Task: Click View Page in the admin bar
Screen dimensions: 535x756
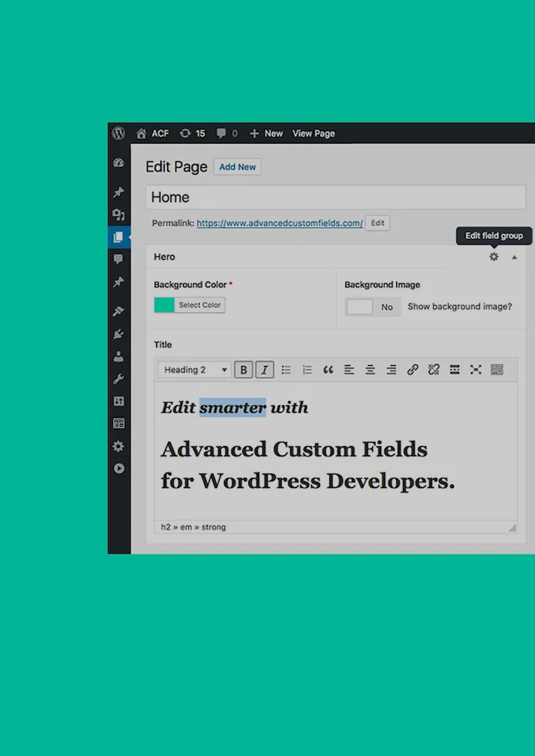Action: click(x=313, y=134)
